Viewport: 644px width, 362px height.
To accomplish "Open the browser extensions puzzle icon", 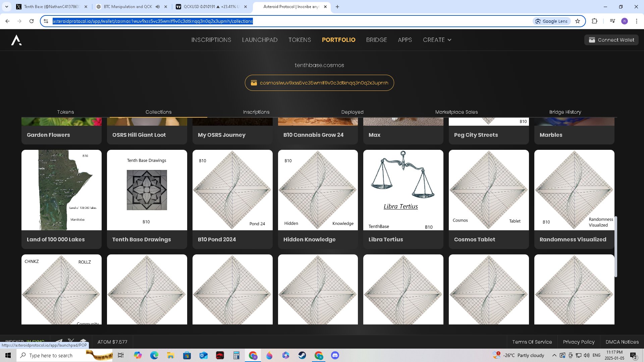I will point(594,21).
